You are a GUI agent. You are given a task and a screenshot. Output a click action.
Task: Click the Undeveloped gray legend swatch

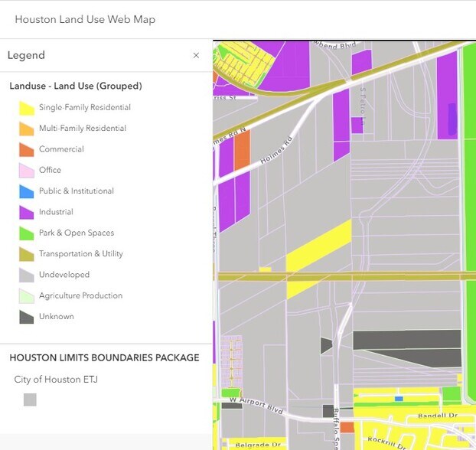pyautogui.click(x=26, y=275)
